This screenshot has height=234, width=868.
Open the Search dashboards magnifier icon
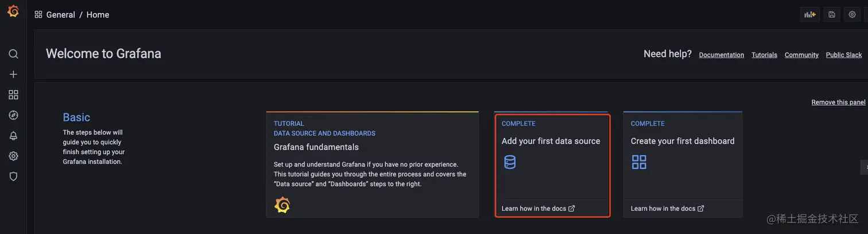pos(13,54)
